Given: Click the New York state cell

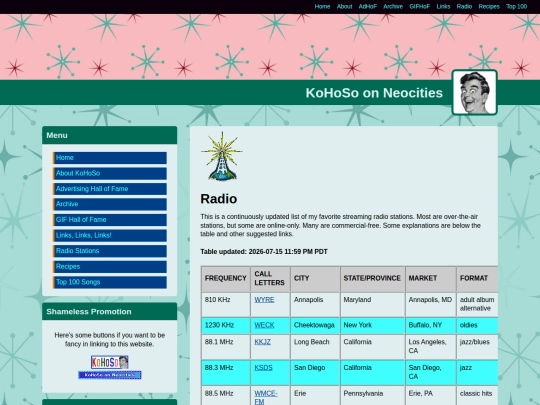Looking at the screenshot, I should point(372,325).
